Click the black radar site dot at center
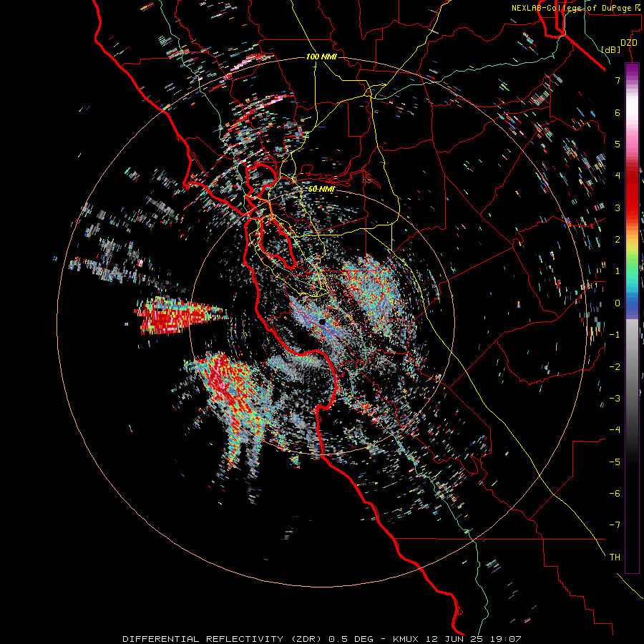This screenshot has width=644, height=644. (322, 321)
